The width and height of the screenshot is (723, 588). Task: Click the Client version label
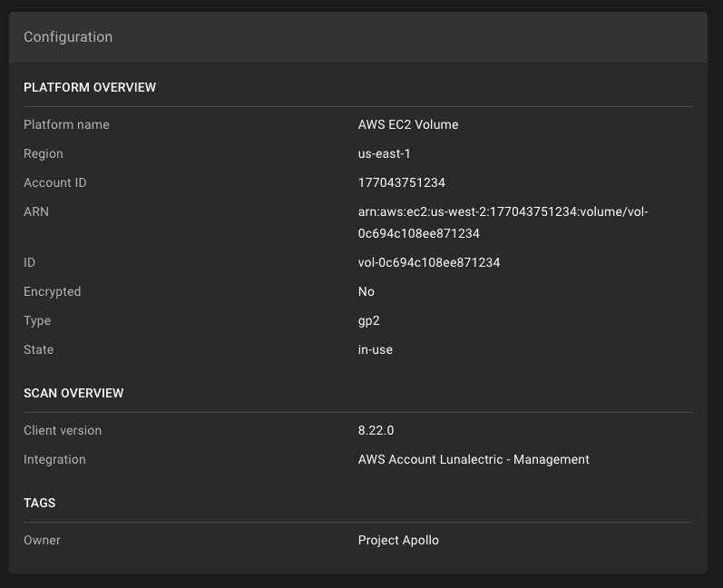click(63, 430)
